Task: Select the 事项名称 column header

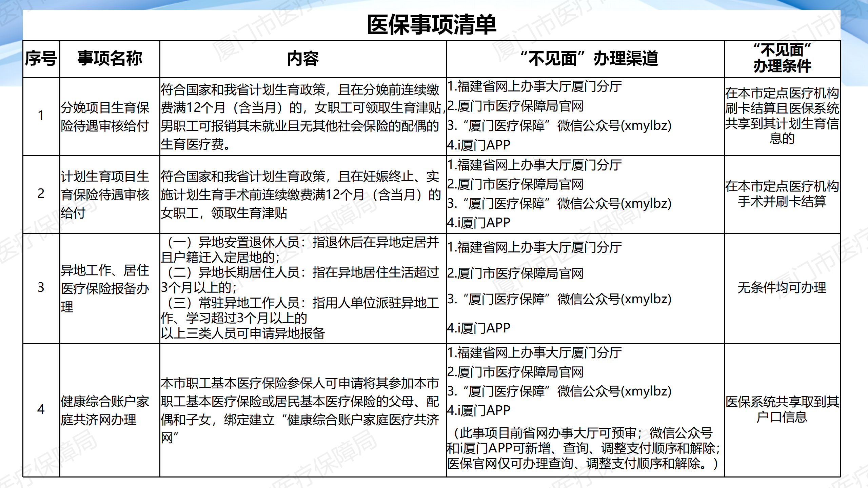Action: (x=110, y=59)
